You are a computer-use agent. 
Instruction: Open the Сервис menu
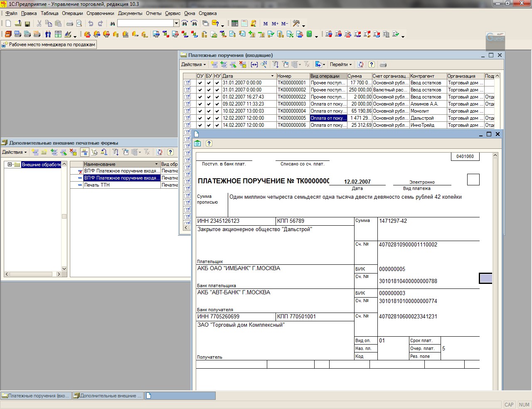(x=173, y=13)
